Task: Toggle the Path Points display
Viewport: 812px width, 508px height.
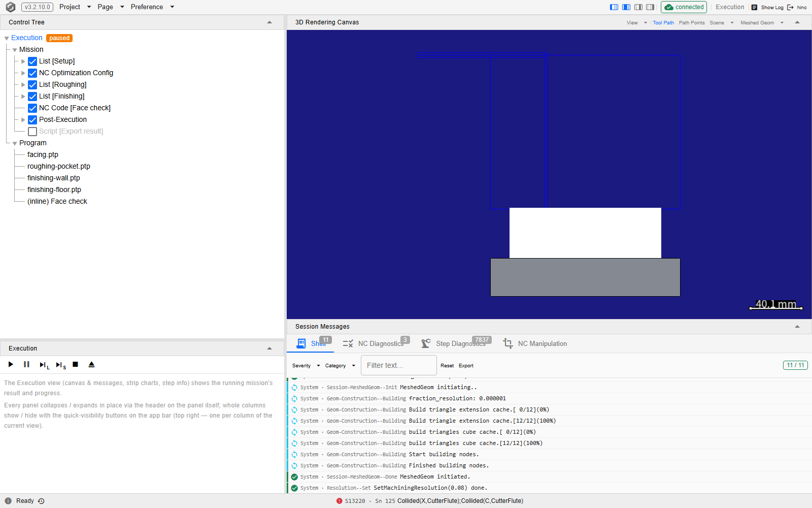Action: pyautogui.click(x=692, y=23)
